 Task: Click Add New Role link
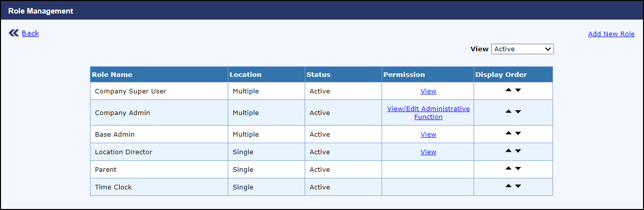pos(611,34)
